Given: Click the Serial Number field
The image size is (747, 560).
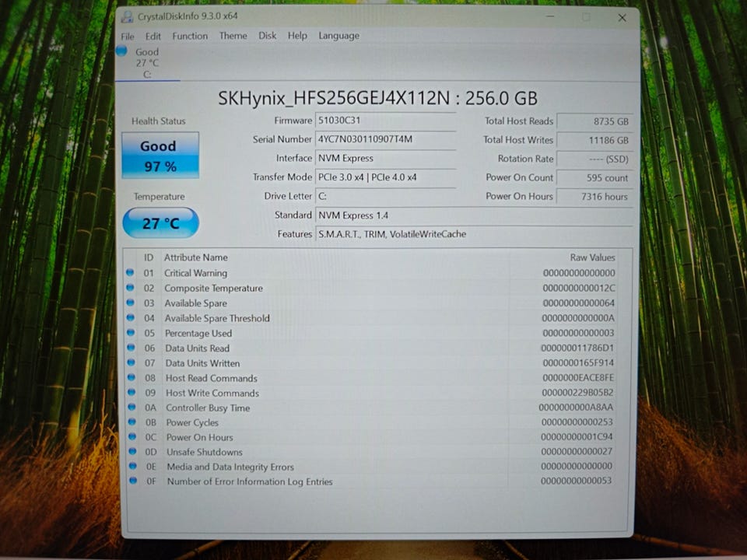Looking at the screenshot, I should pyautogui.click(x=385, y=139).
